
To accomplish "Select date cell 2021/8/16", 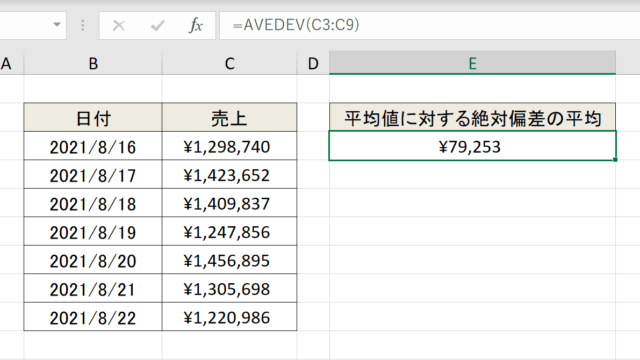I will [x=93, y=146].
